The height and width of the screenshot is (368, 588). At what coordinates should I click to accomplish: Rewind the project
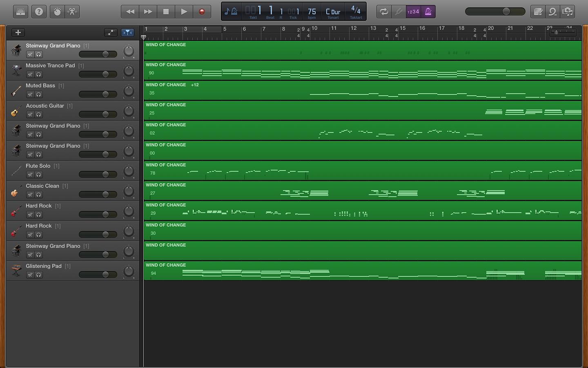pyautogui.click(x=130, y=12)
